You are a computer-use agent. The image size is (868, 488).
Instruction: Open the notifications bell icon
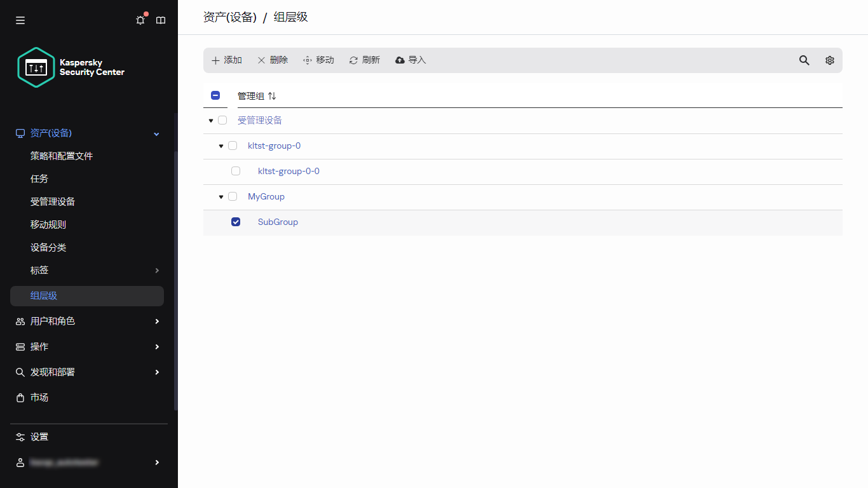140,20
